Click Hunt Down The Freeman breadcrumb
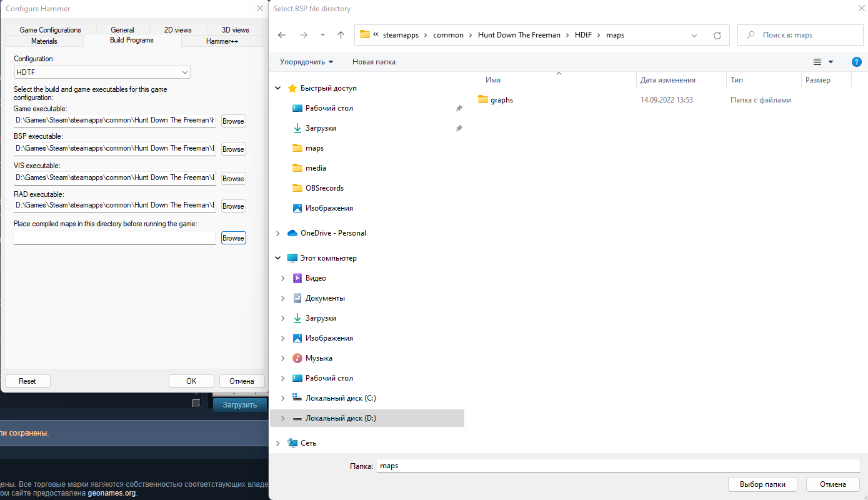This screenshot has height=500, width=868. 519,35
